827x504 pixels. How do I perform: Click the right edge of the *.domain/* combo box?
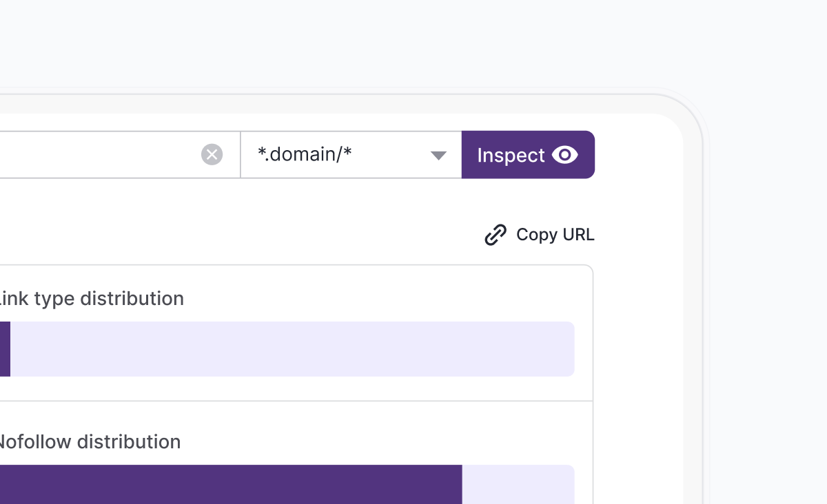coord(456,155)
